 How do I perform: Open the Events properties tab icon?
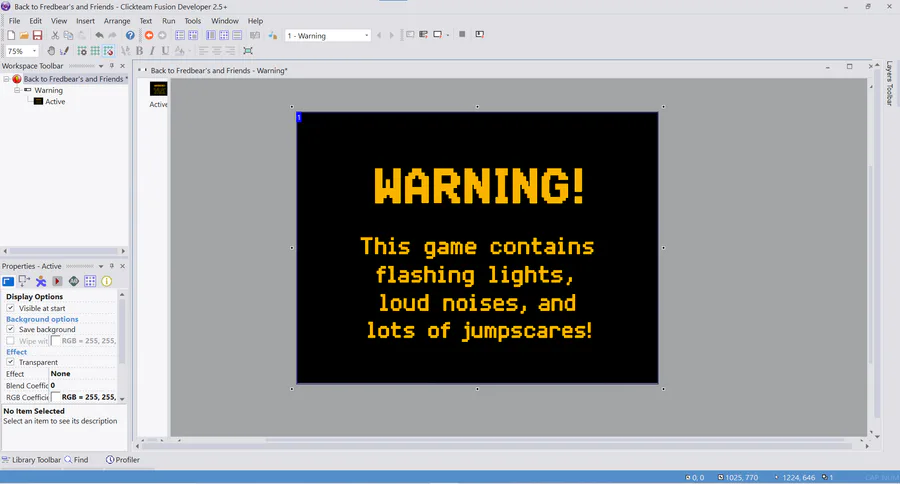90,281
